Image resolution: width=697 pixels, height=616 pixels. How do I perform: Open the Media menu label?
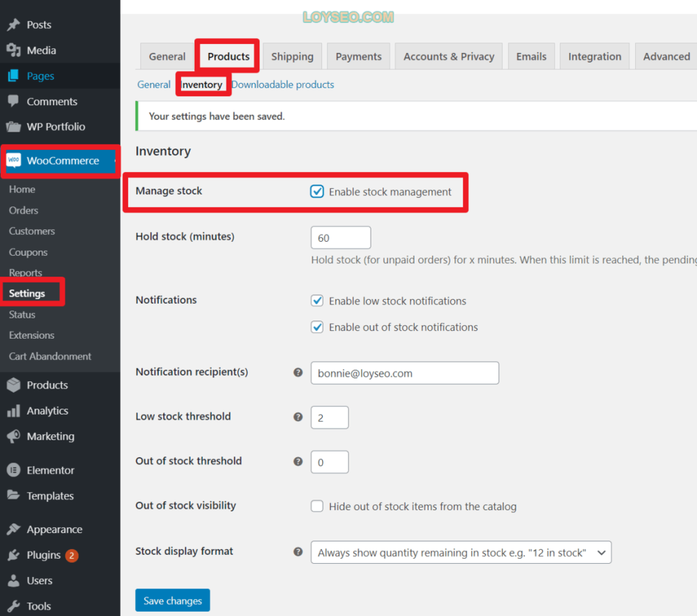[x=41, y=50]
